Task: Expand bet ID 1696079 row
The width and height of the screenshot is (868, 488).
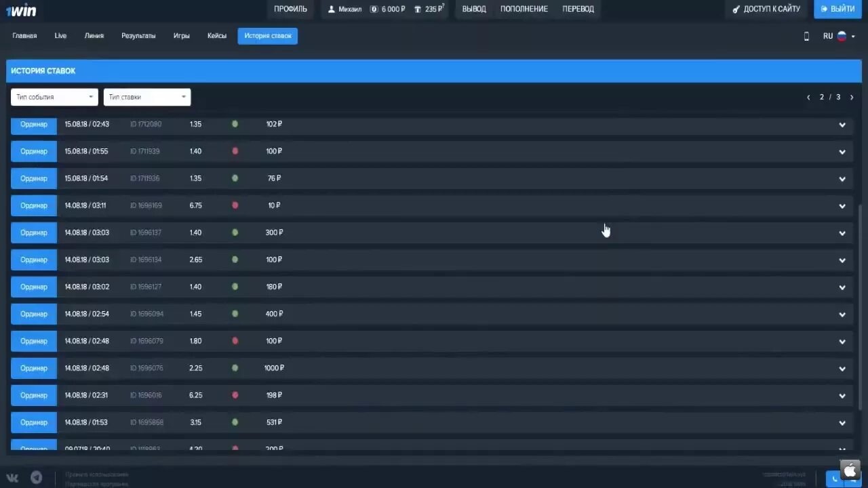Action: pos(842,342)
